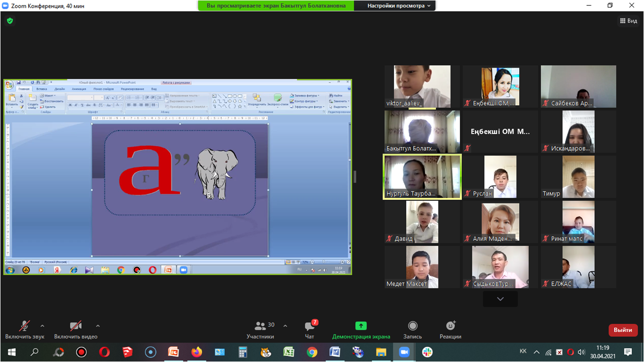Click the green Share Screen icon
644x362 pixels.
[361, 326]
